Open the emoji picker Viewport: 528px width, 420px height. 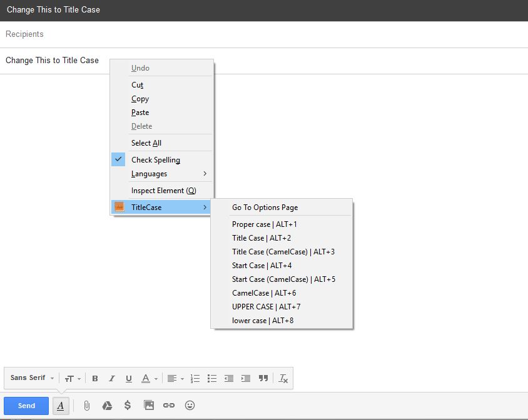(190, 405)
